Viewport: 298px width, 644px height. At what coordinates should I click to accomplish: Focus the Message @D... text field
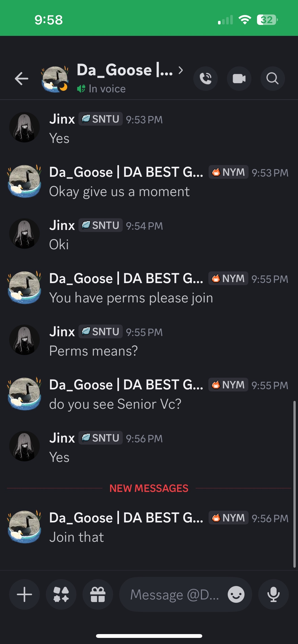(174, 594)
